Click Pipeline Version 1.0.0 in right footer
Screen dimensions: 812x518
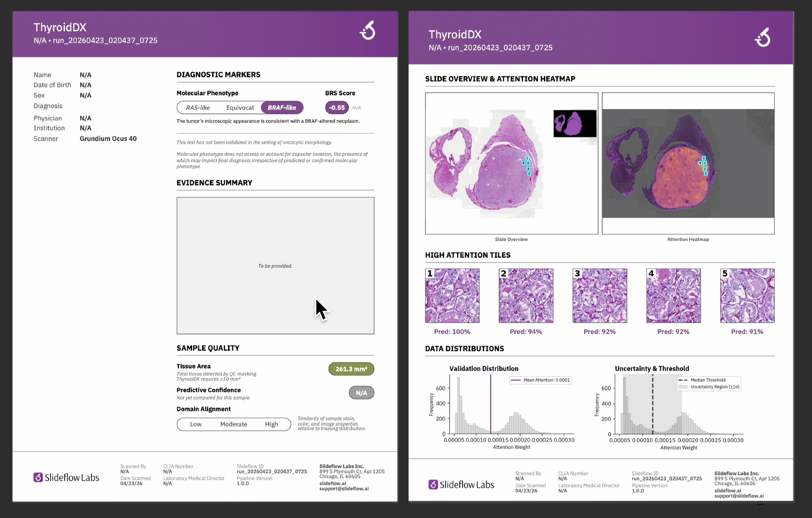pos(638,491)
